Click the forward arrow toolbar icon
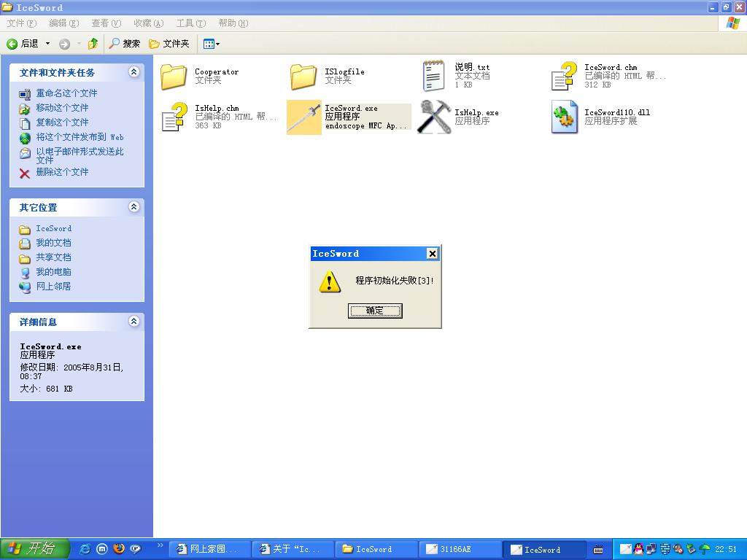Viewport: 747px width, 560px height. [x=64, y=44]
